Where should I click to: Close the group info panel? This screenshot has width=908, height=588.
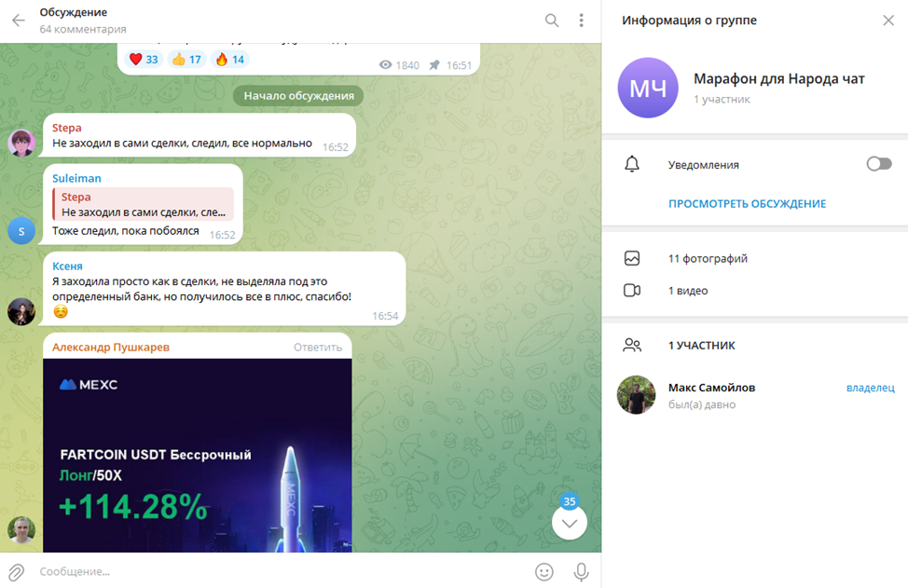[x=887, y=21]
